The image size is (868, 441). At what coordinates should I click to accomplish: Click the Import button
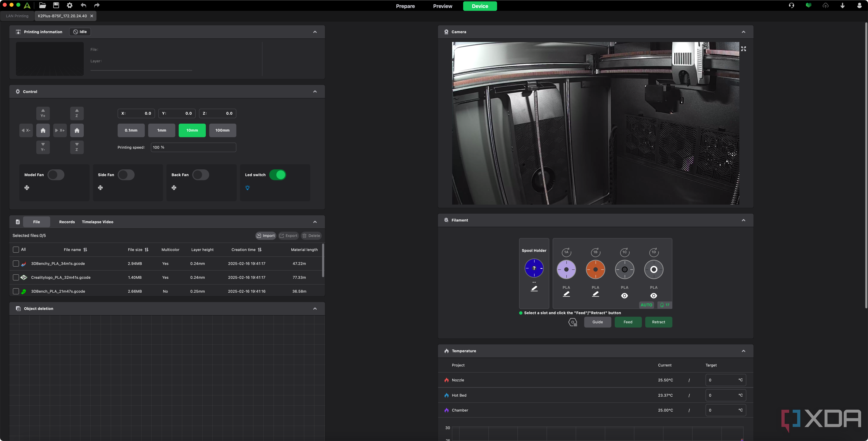pyautogui.click(x=266, y=236)
